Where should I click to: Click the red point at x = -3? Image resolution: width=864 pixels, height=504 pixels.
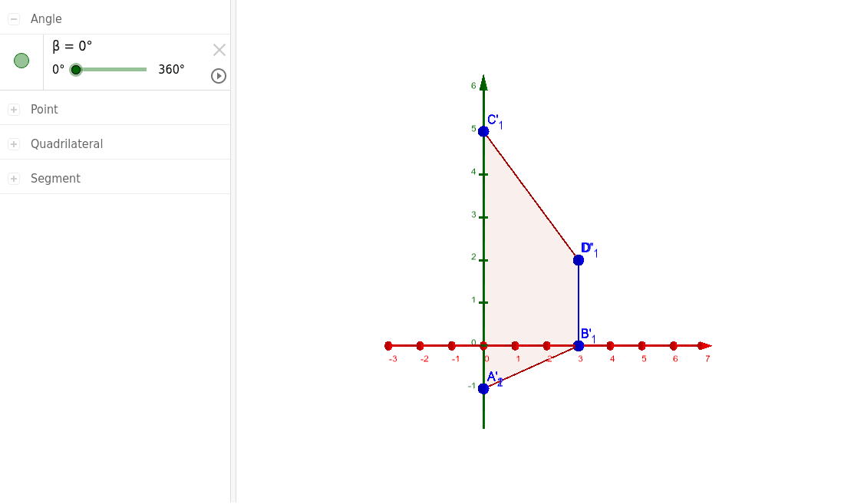388,346
